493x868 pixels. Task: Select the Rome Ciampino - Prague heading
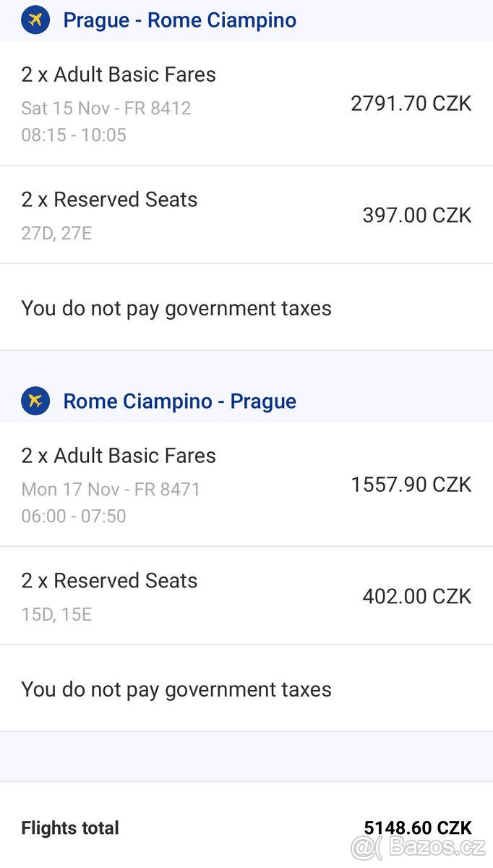coord(179,401)
